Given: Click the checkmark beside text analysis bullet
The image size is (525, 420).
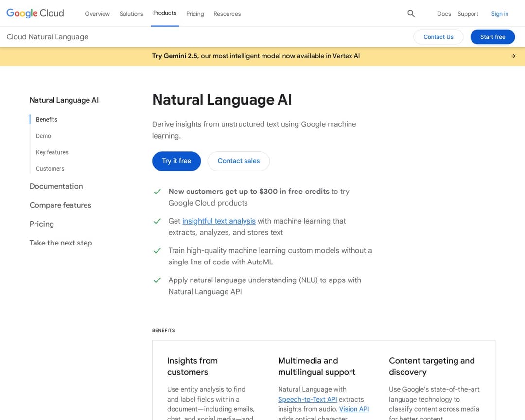Looking at the screenshot, I should click(x=157, y=221).
